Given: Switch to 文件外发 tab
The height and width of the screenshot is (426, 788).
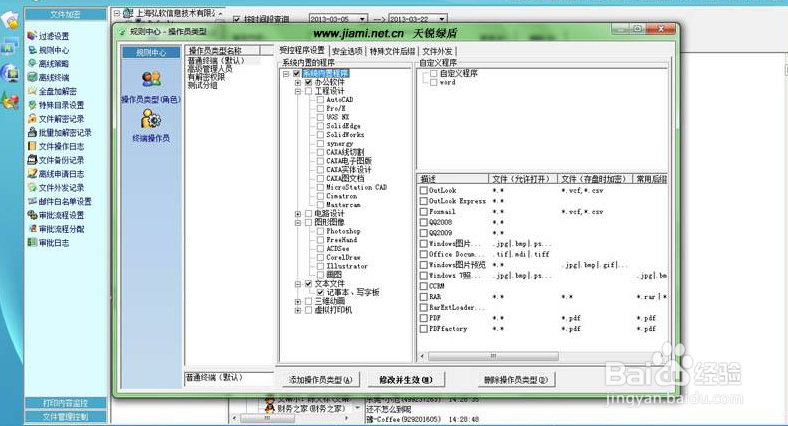Looking at the screenshot, I should [437, 51].
